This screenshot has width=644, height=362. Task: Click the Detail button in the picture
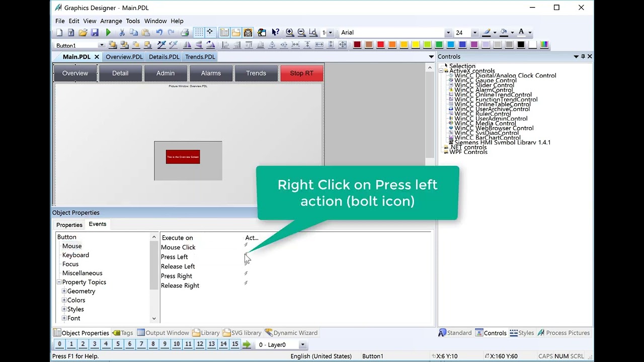120,73
